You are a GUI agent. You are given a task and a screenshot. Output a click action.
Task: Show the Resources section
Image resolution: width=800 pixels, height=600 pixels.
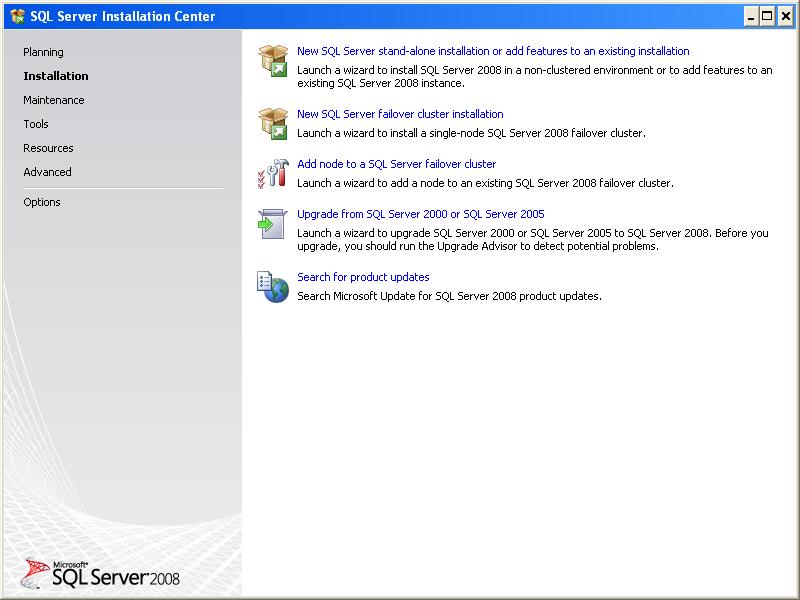48,148
